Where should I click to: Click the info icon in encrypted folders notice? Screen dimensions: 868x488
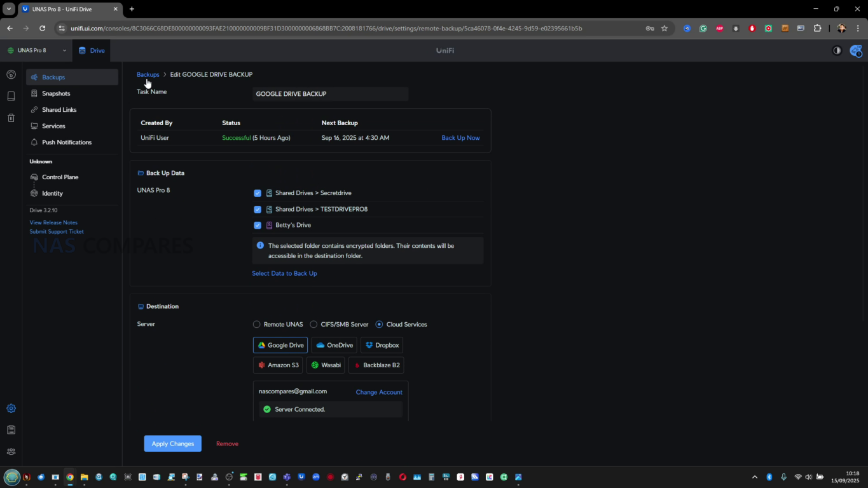[x=260, y=245]
